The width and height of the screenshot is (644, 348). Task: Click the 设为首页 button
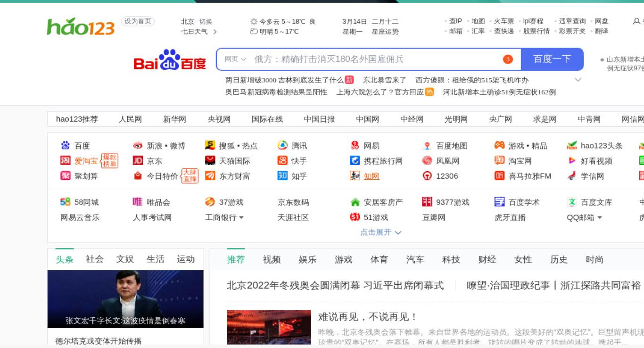[138, 21]
